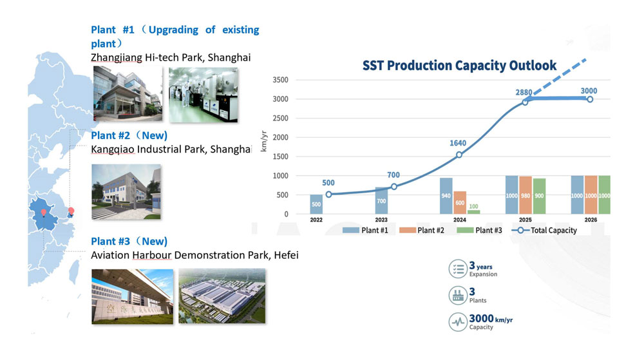
Task: Click the 2023 total capacity point labeled 700
Action: tap(394, 187)
